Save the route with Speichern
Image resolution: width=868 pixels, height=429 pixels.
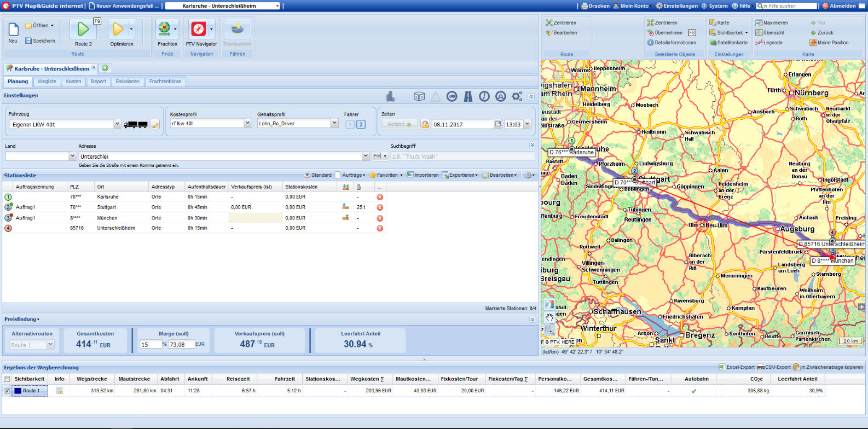(40, 40)
